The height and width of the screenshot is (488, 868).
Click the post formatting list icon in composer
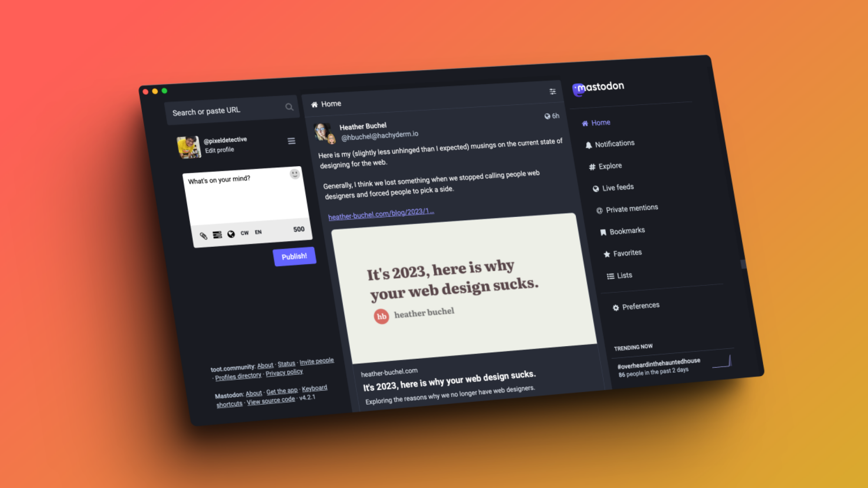216,233
